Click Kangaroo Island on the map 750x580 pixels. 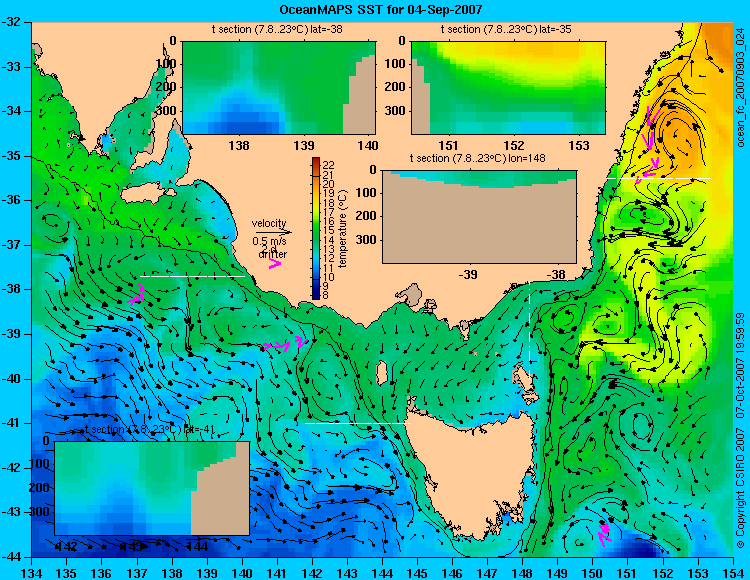coord(148,193)
